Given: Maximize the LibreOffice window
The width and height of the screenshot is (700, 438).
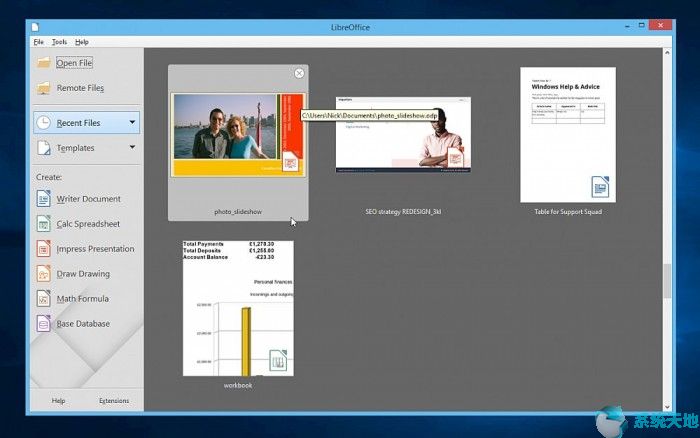Looking at the screenshot, I should point(642,25).
